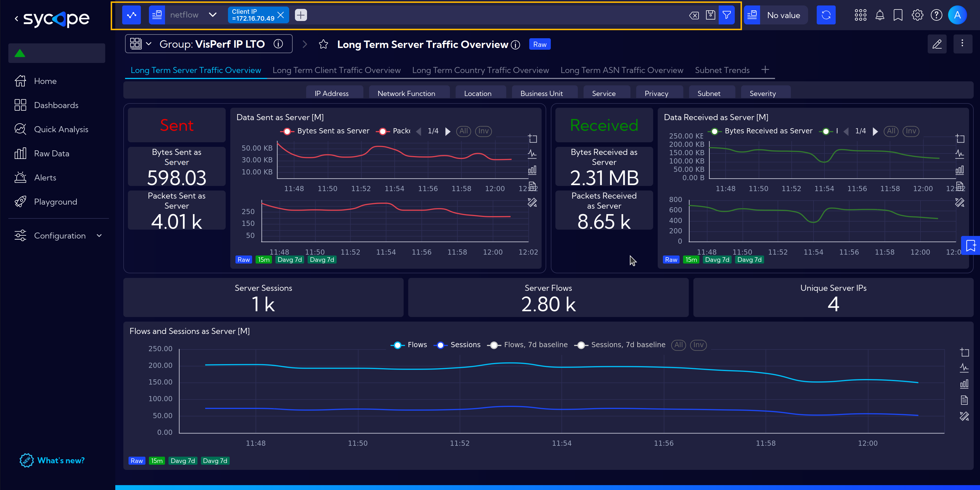This screenshot has width=980, height=490.
Task: Open the user avatar A menu
Action: (x=958, y=15)
